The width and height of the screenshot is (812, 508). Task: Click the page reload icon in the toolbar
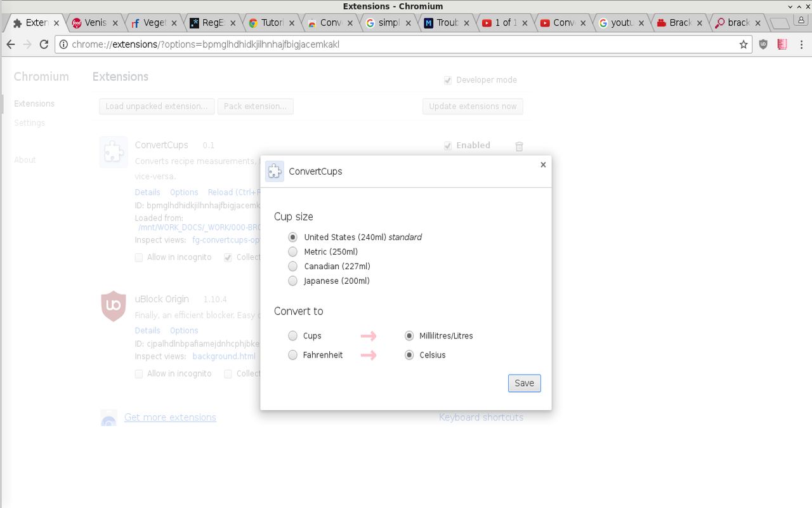coord(43,44)
